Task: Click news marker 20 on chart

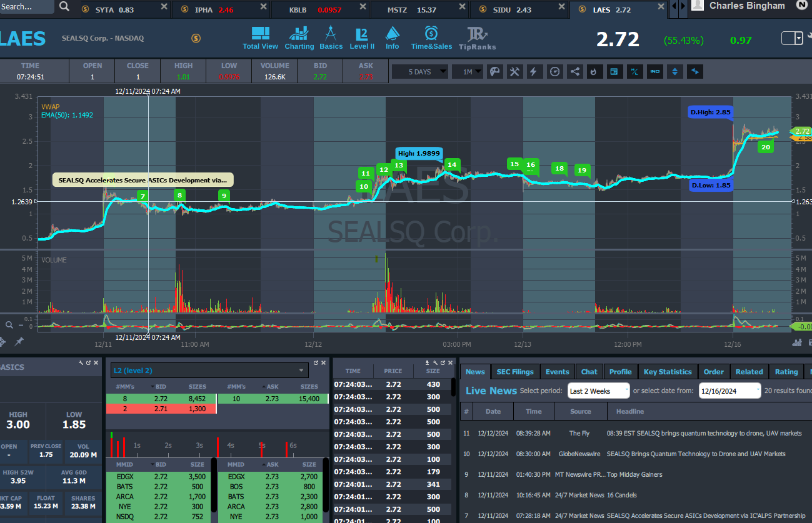Action: pyautogui.click(x=766, y=147)
